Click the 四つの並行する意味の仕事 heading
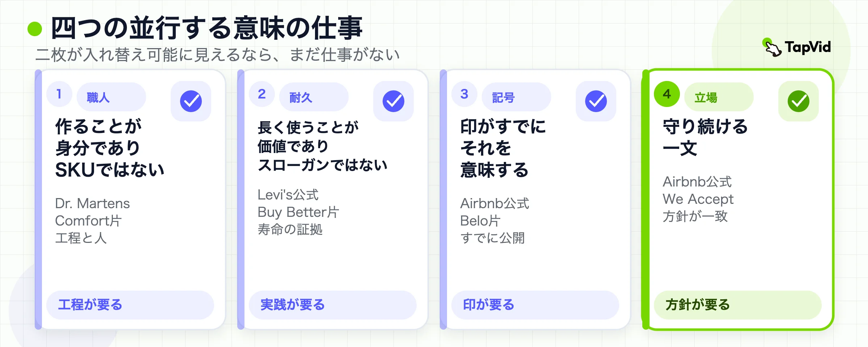Screen dimensions: 868x347 pyautogui.click(x=207, y=28)
